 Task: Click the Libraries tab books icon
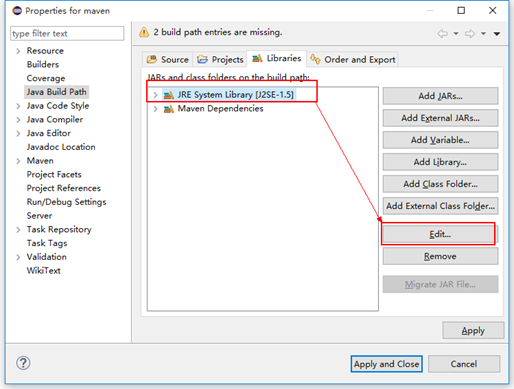click(x=257, y=58)
